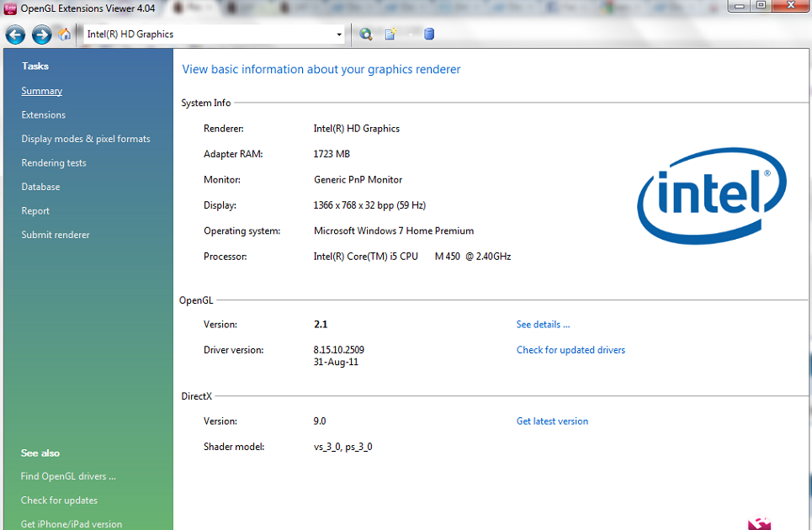812x530 pixels.
Task: Click the Back navigation arrow
Action: pyautogui.click(x=15, y=34)
